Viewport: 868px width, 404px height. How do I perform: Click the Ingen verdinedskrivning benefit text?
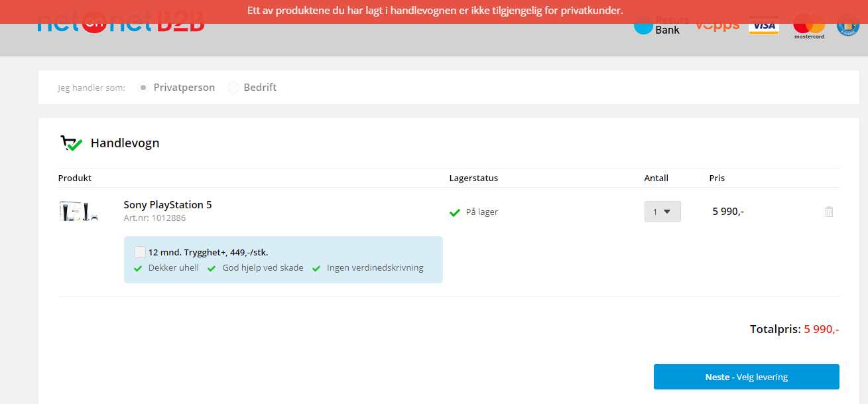pos(375,268)
